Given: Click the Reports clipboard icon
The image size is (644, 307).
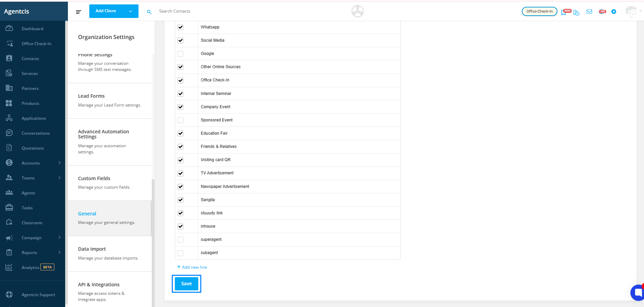Looking at the screenshot, I should [9, 252].
